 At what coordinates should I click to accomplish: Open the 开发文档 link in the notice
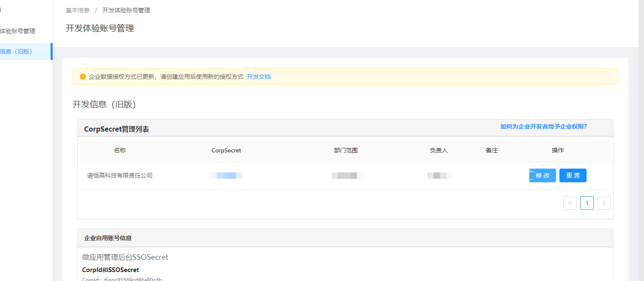(x=258, y=77)
